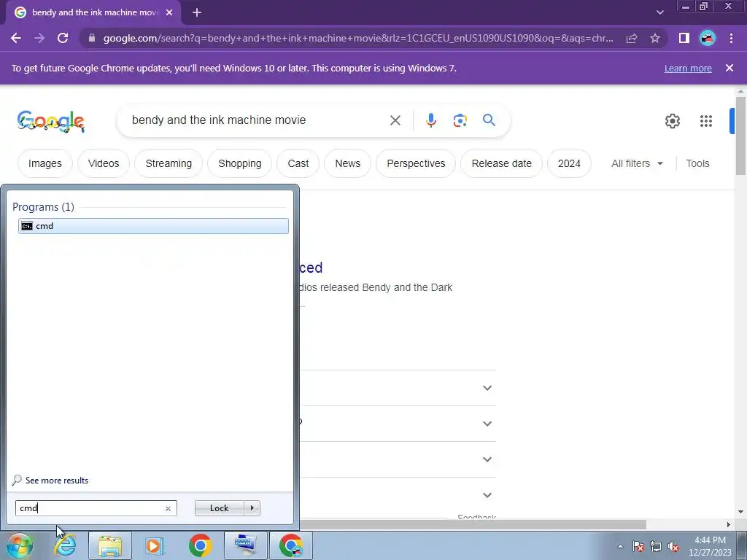This screenshot has width=747, height=560.
Task: Select the 2024 filter chip
Action: point(569,163)
